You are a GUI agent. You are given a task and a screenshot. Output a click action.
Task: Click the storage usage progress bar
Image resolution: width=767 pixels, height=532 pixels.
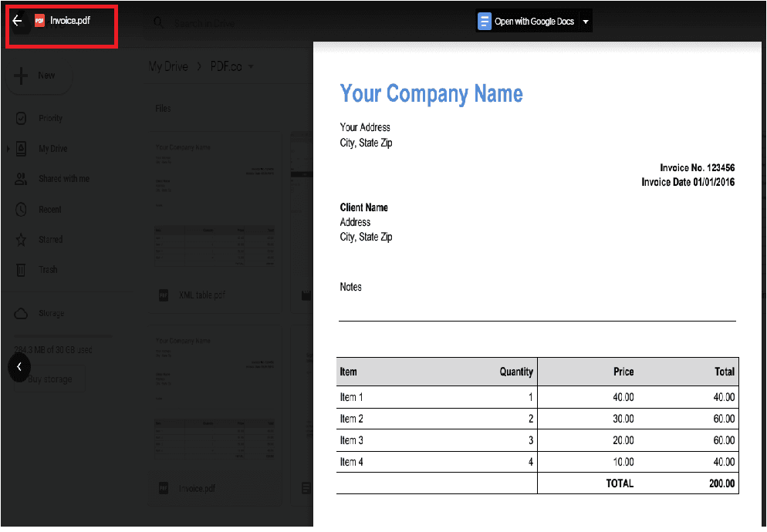(63, 336)
